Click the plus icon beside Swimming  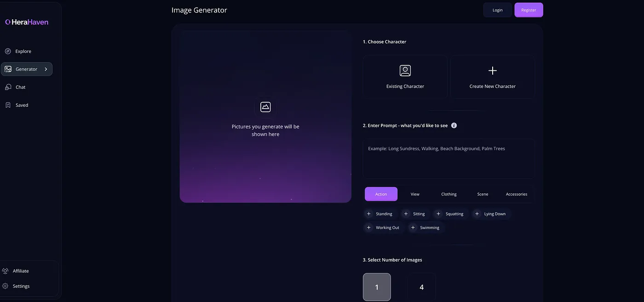(413, 227)
